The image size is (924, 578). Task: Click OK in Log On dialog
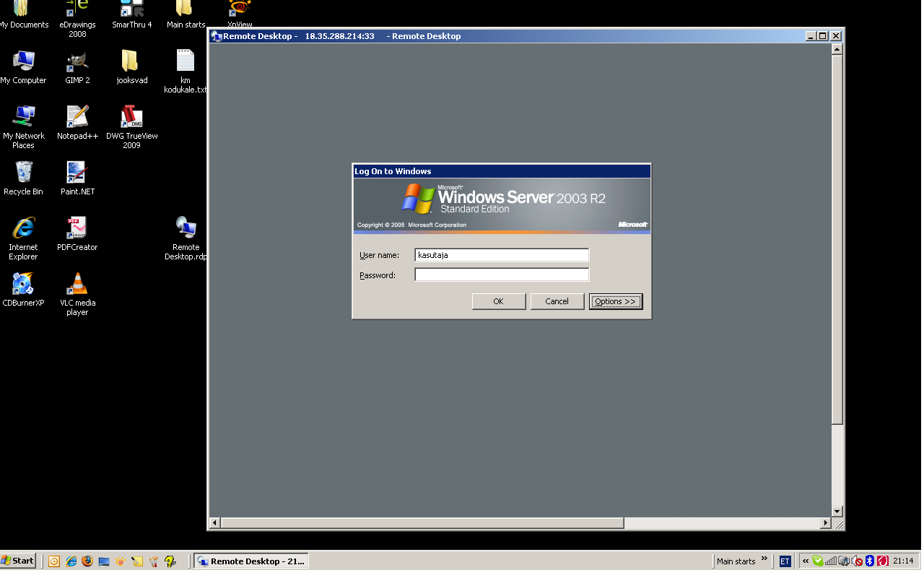pyautogui.click(x=499, y=301)
